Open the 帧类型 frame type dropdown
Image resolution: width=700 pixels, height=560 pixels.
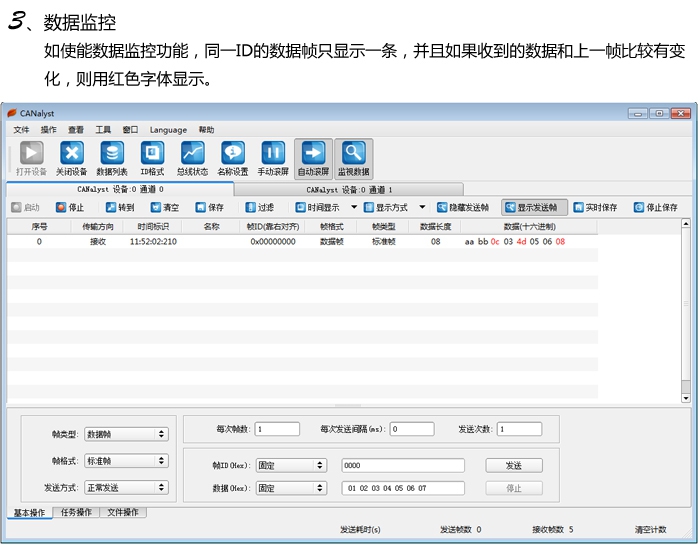coord(126,434)
